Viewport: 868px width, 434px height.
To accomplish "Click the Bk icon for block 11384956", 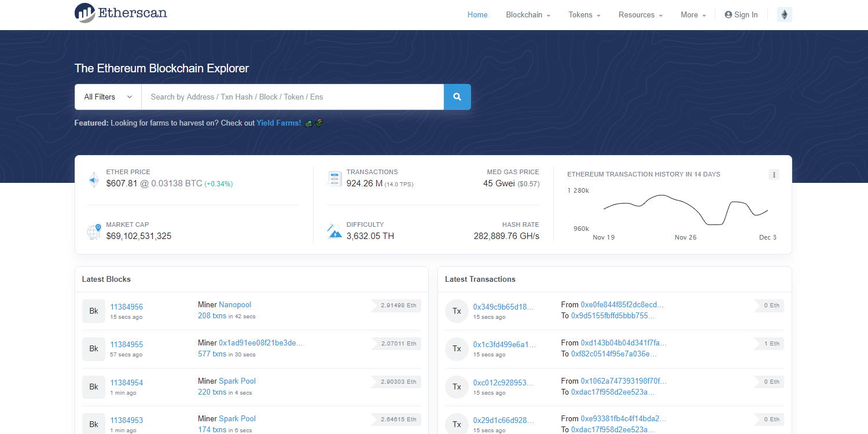I will (x=94, y=311).
